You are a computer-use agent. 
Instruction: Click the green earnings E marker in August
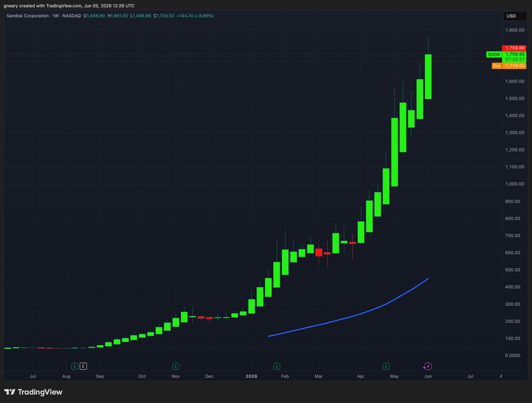pos(74,366)
